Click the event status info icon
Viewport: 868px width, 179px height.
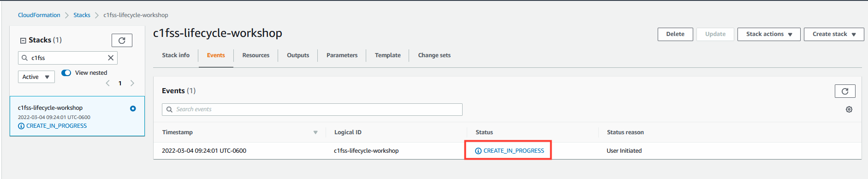tap(478, 151)
